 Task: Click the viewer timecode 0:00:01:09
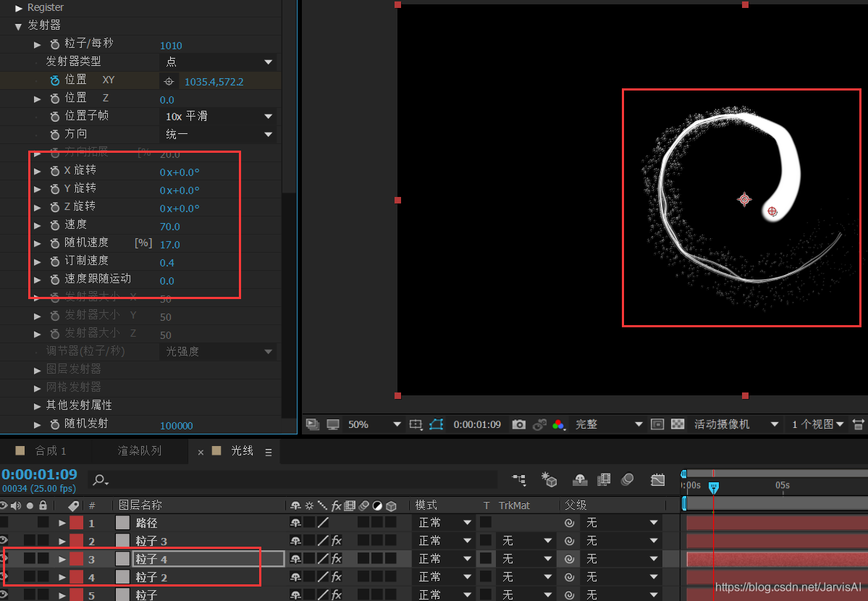(477, 424)
